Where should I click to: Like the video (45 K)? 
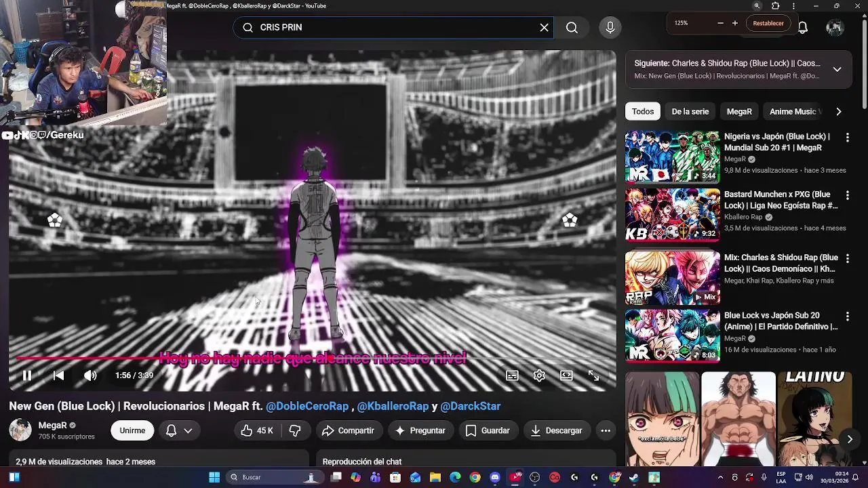(x=257, y=430)
